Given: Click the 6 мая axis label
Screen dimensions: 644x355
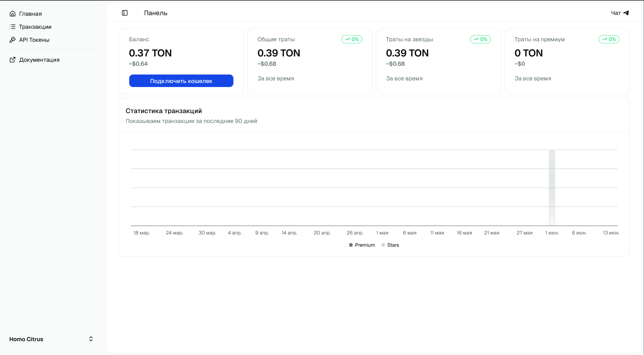Looking at the screenshot, I should point(410,233).
